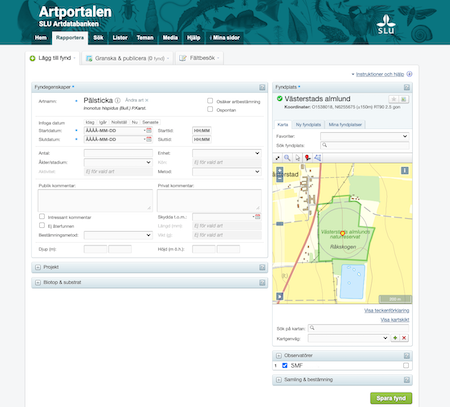450x407 pixels.
Task: Open the Skydda t.o.m. calendar icon
Action: click(x=257, y=217)
